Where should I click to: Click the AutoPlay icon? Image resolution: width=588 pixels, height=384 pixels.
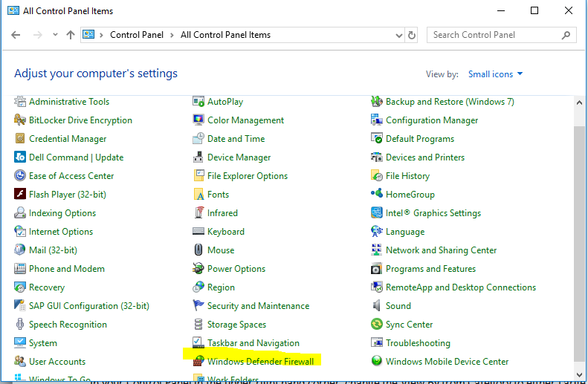(198, 102)
